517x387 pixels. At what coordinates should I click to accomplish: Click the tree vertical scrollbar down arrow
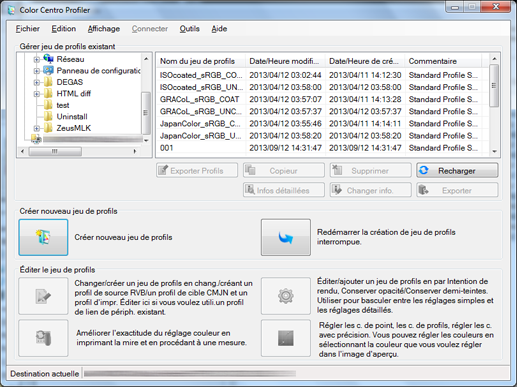146,140
